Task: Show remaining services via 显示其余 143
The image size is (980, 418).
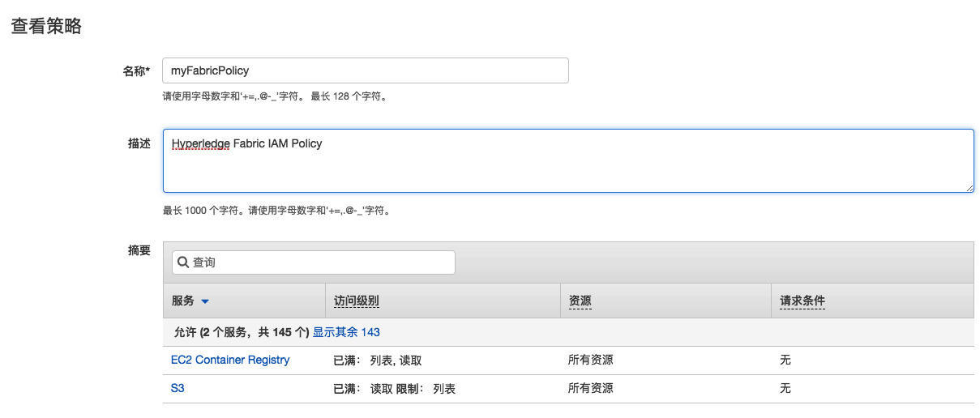Action: click(x=346, y=332)
